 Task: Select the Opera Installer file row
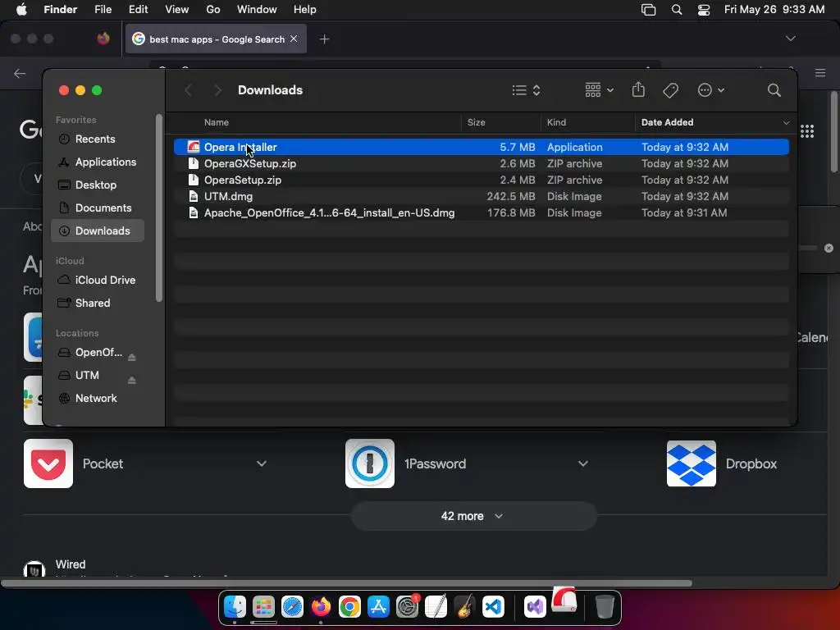481,147
